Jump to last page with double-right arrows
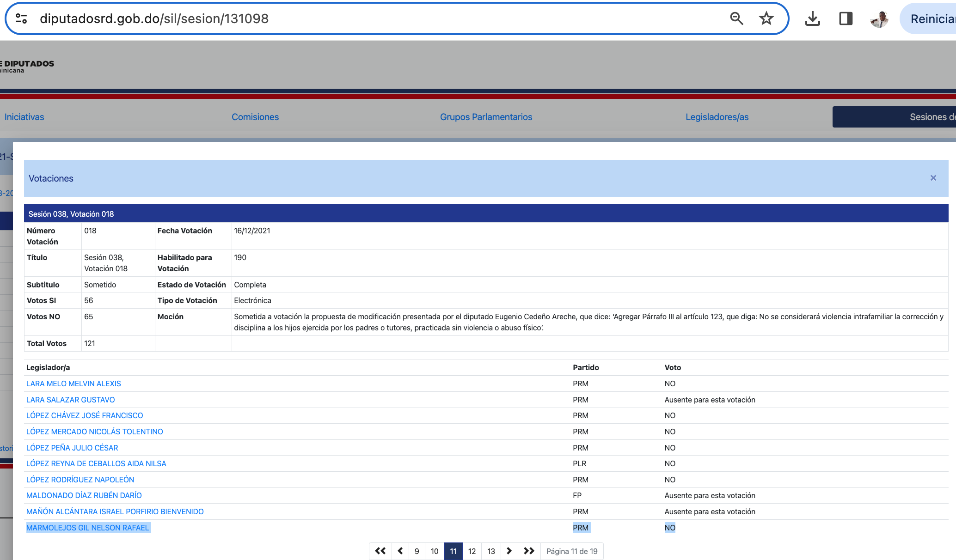 click(529, 551)
